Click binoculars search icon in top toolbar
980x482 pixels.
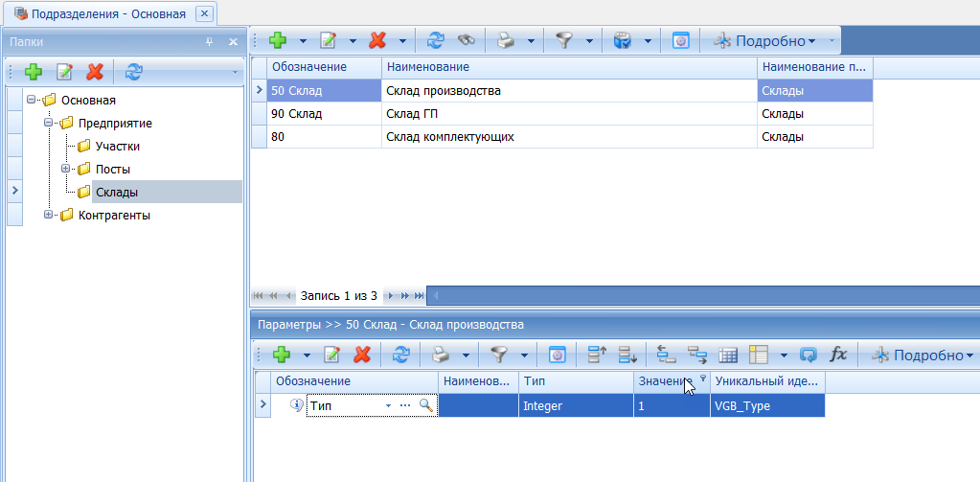pyautogui.click(x=467, y=41)
